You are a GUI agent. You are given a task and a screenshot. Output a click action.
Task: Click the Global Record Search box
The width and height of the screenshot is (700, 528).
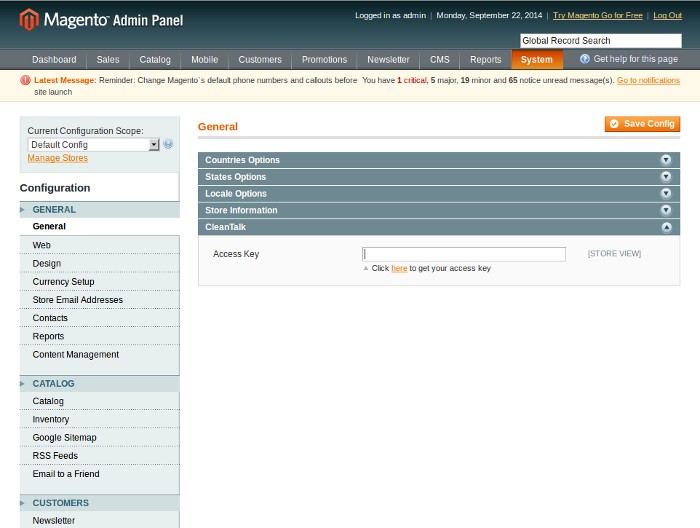pos(601,41)
